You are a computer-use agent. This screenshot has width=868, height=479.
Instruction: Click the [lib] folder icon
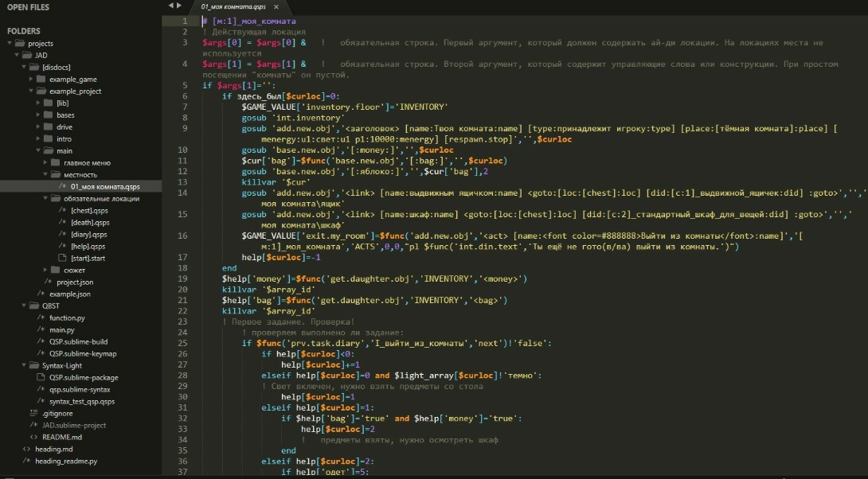49,103
